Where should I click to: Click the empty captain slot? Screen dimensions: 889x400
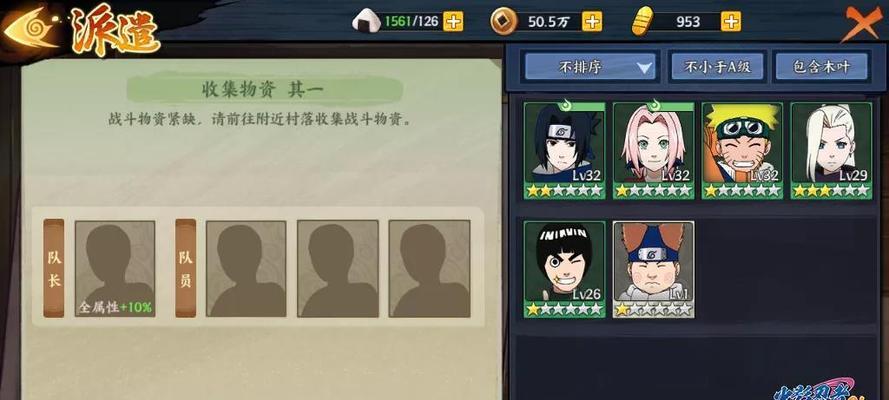point(115,269)
